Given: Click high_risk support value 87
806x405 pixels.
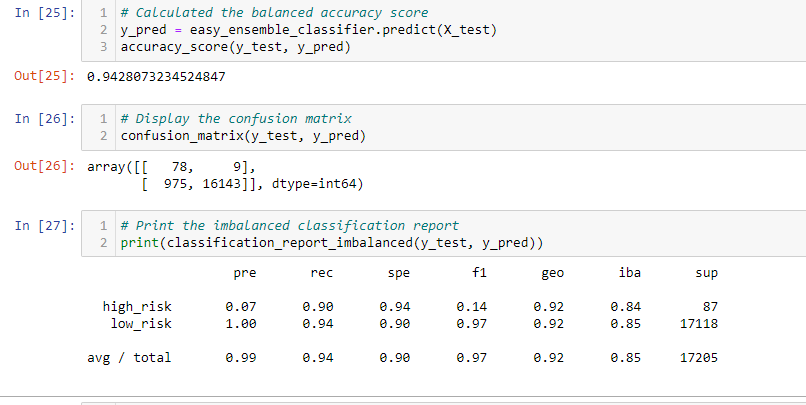Looking at the screenshot, I should point(710,307).
